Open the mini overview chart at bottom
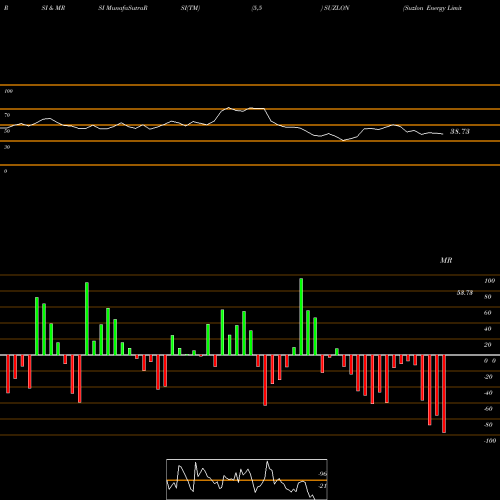Screen dimensions: 500x500 point(247,479)
